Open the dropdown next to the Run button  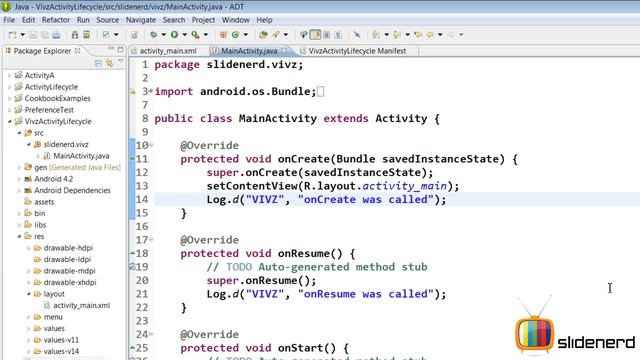pos(184,35)
